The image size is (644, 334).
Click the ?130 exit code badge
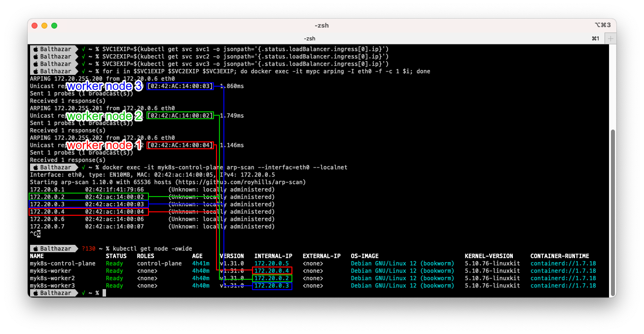88,249
